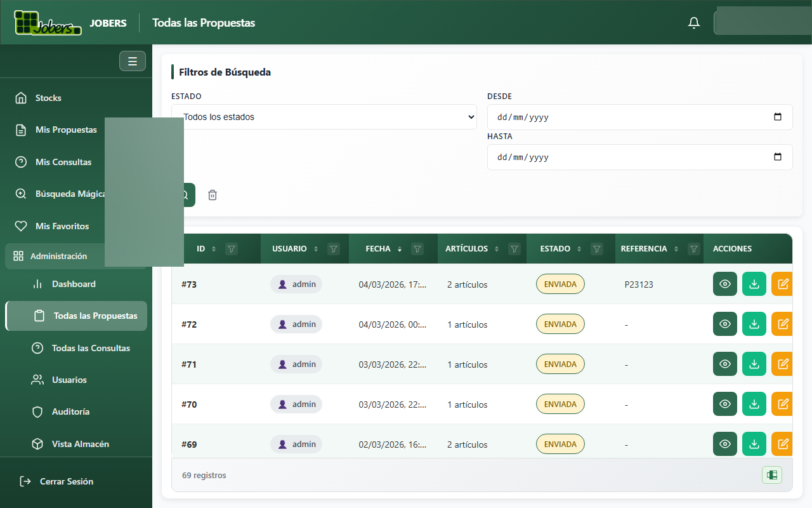
Task: Go to Dashboard in the sidebar
Action: (x=74, y=284)
